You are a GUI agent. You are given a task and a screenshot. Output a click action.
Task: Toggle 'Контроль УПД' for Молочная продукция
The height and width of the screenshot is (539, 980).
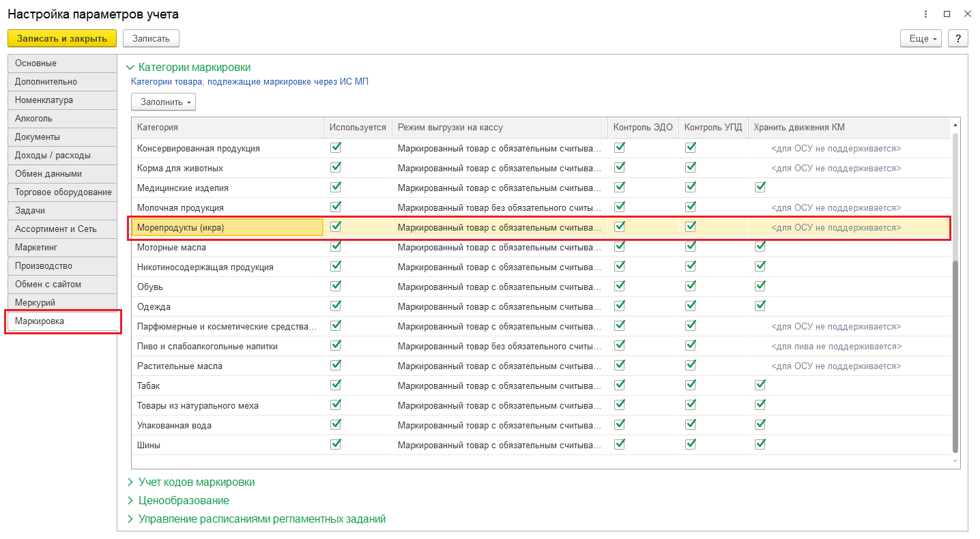[x=691, y=207]
